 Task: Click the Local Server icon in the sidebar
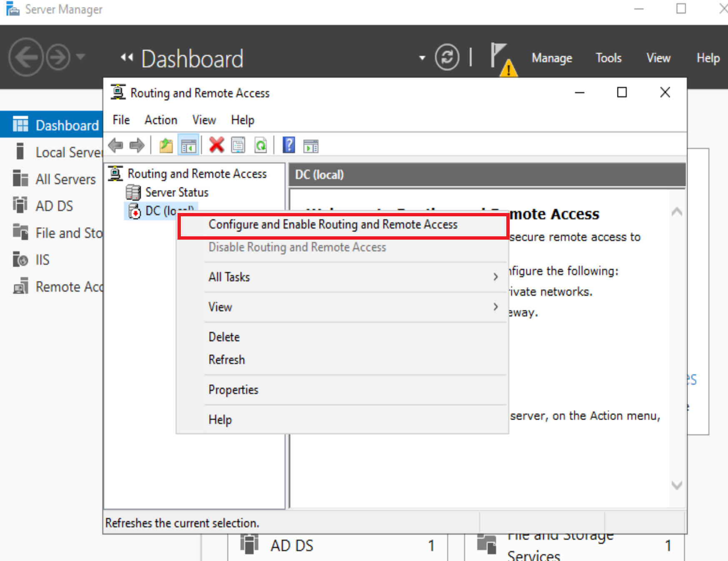coord(20,152)
